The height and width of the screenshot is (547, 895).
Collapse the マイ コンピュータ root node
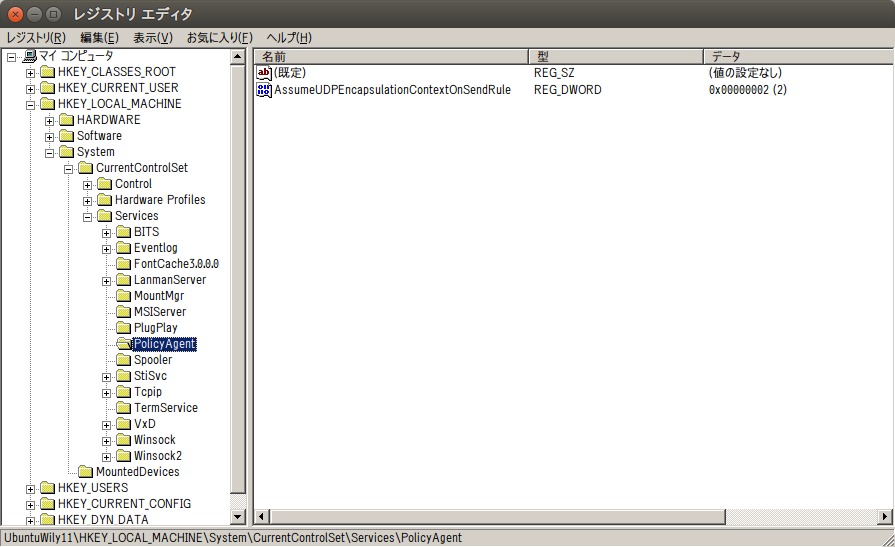pos(11,57)
